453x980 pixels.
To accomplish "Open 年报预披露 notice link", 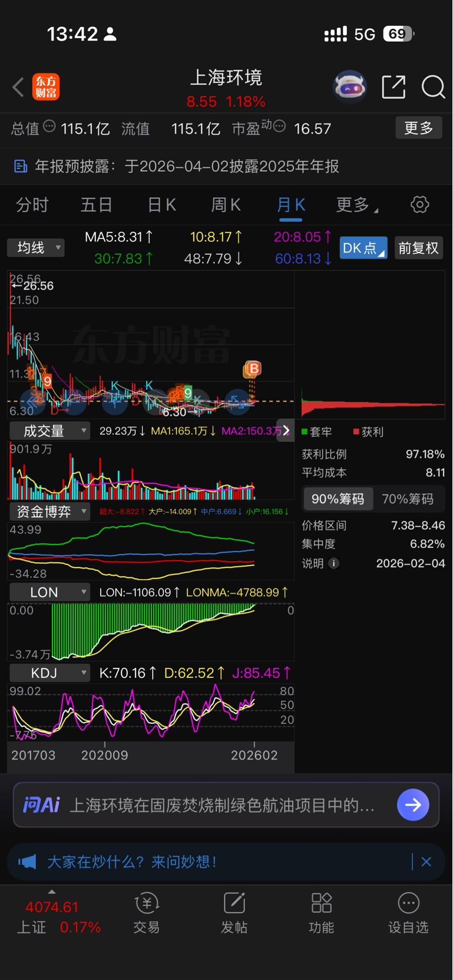I will pyautogui.click(x=187, y=167).
